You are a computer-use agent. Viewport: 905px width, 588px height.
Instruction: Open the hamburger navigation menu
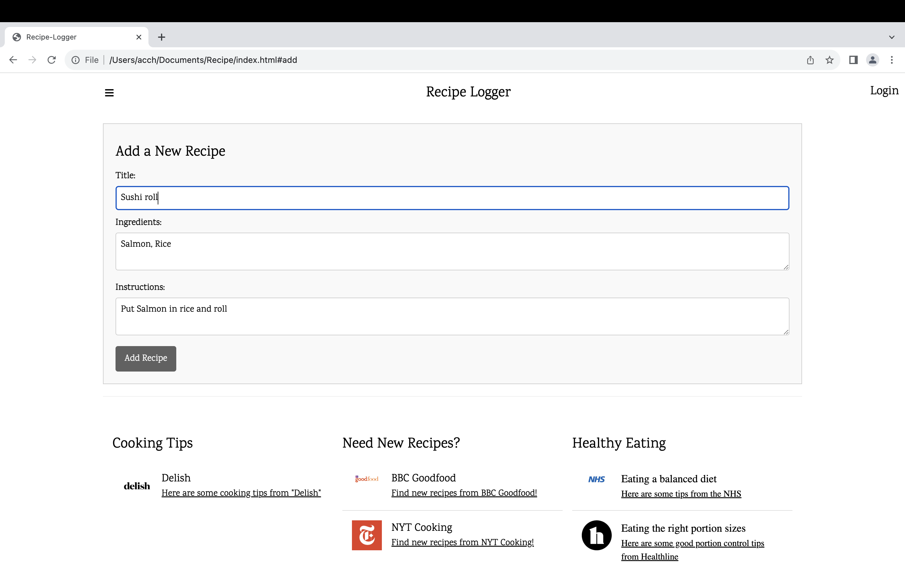(x=109, y=93)
